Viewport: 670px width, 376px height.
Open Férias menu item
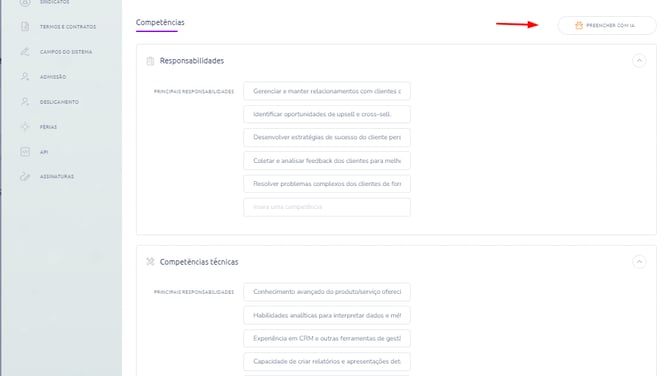[x=48, y=127]
